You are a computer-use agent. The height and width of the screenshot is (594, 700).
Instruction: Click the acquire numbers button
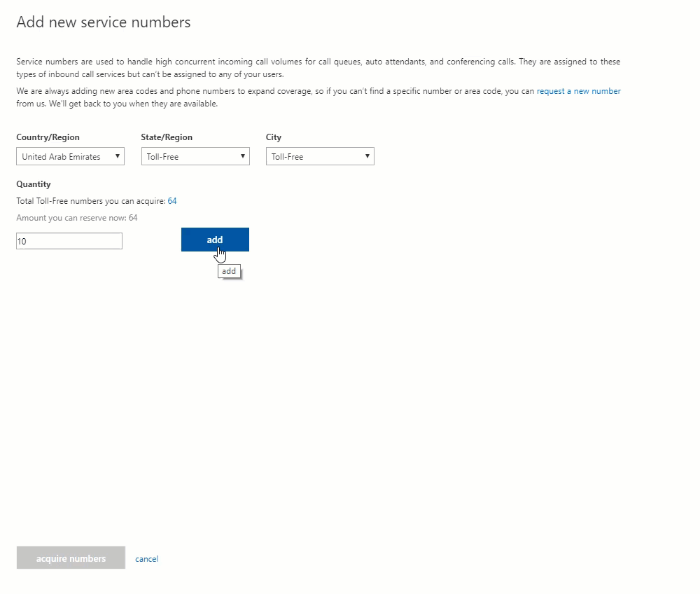click(x=71, y=558)
